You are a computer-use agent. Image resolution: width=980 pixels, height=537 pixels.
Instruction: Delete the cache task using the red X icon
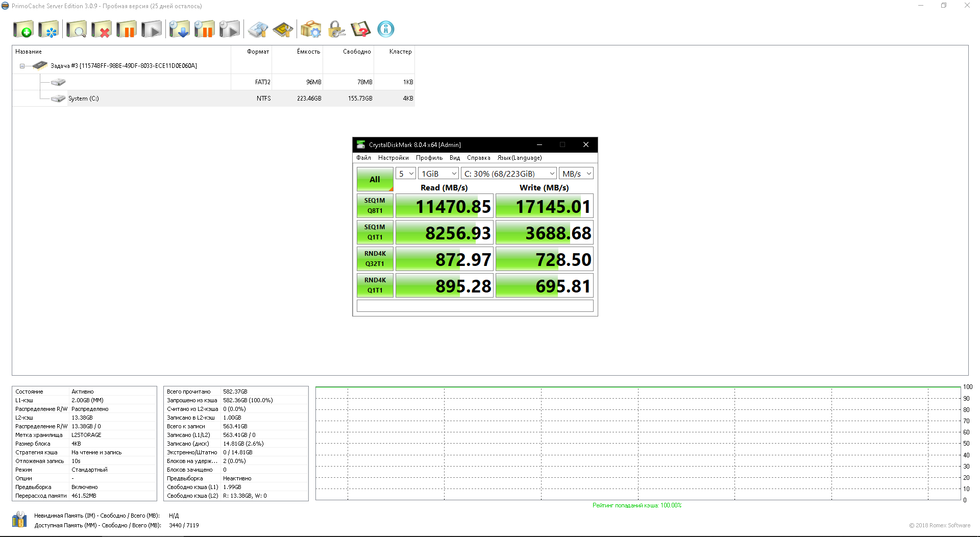tap(102, 29)
